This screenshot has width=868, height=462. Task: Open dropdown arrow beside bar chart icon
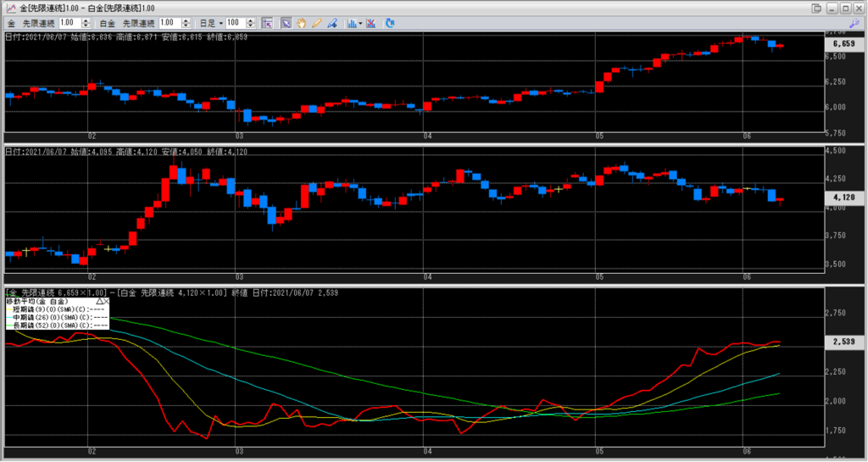[360, 23]
